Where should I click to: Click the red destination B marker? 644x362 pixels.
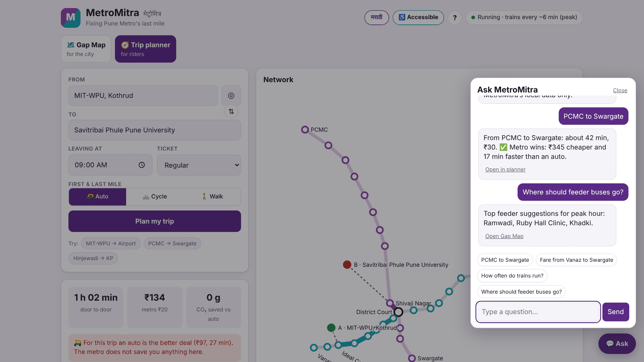(347, 265)
